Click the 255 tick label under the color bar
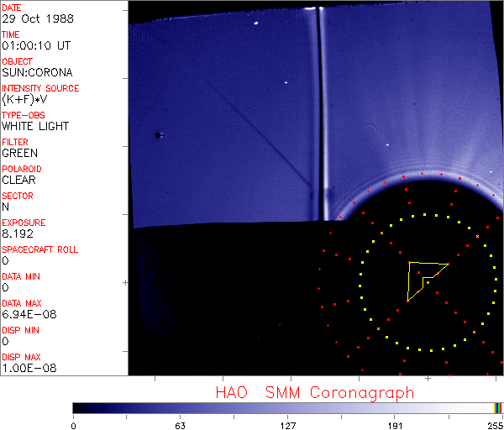The height and width of the screenshot is (430, 504). point(495,424)
